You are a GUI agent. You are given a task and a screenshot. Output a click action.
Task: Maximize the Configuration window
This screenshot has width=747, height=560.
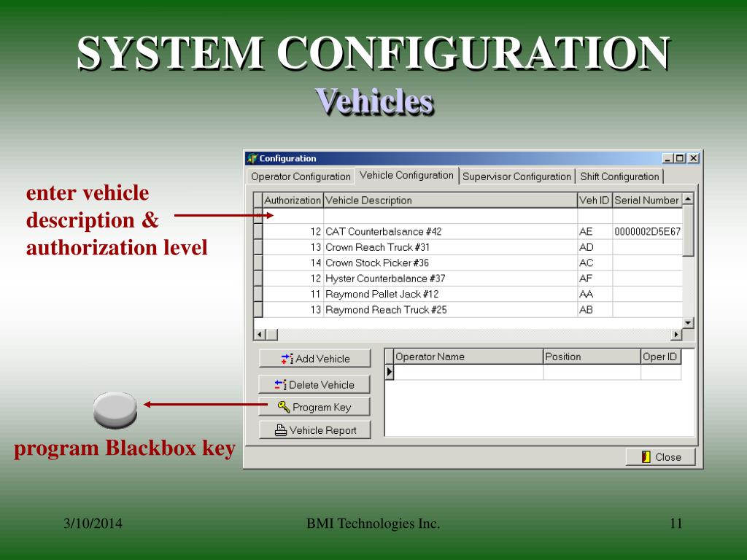(679, 158)
